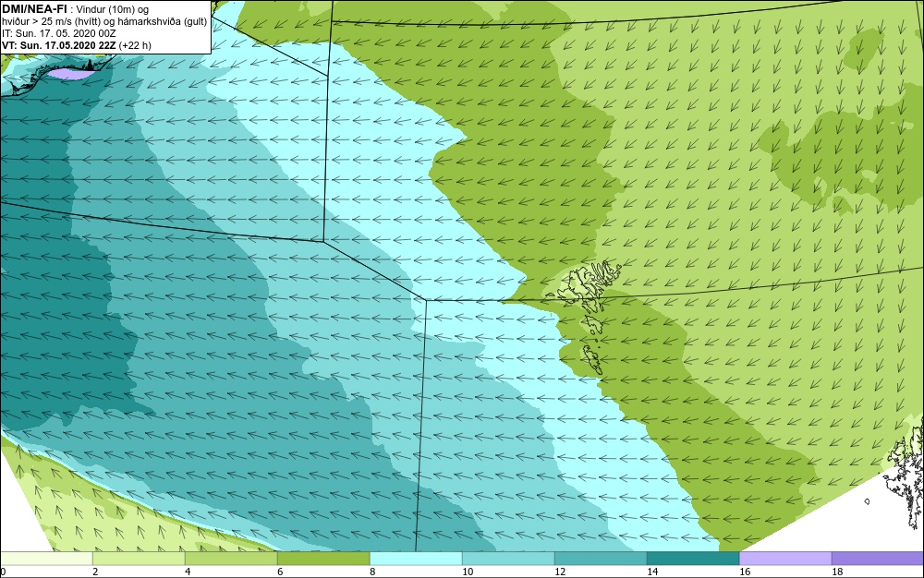Click the 16–18 m/s lavender legend swatch
The height and width of the screenshot is (578, 924).
click(785, 559)
